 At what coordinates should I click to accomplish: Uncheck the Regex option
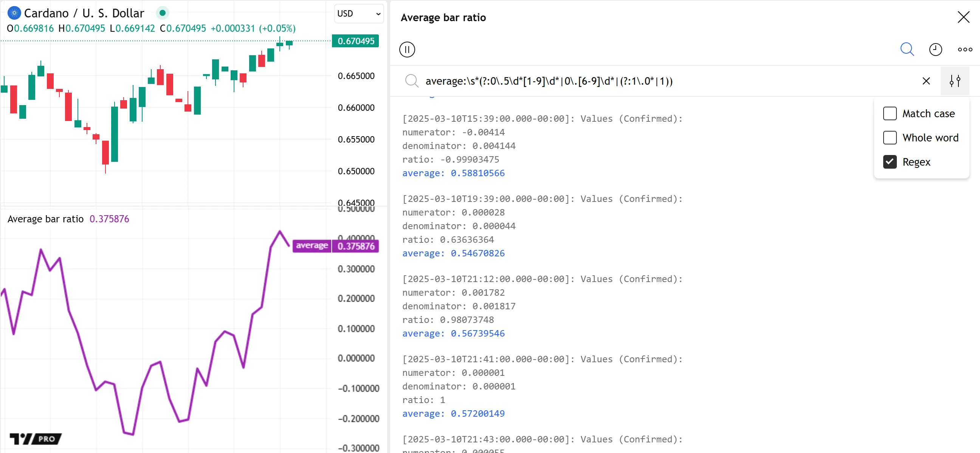tap(890, 162)
